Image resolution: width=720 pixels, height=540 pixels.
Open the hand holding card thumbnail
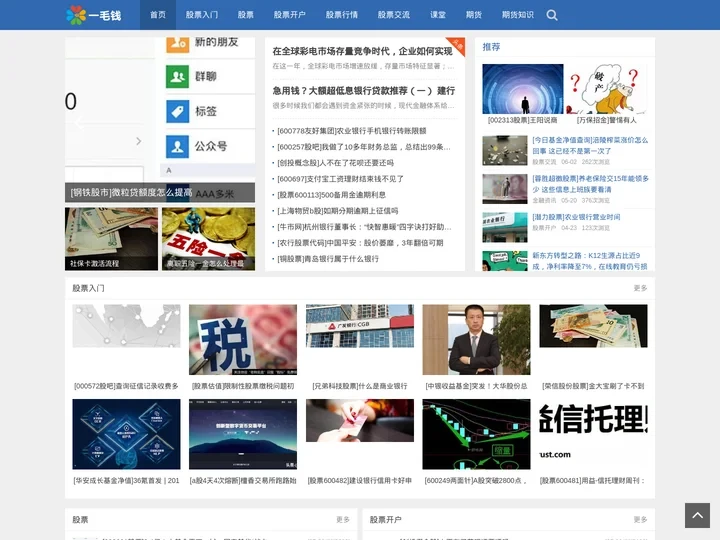(360, 420)
